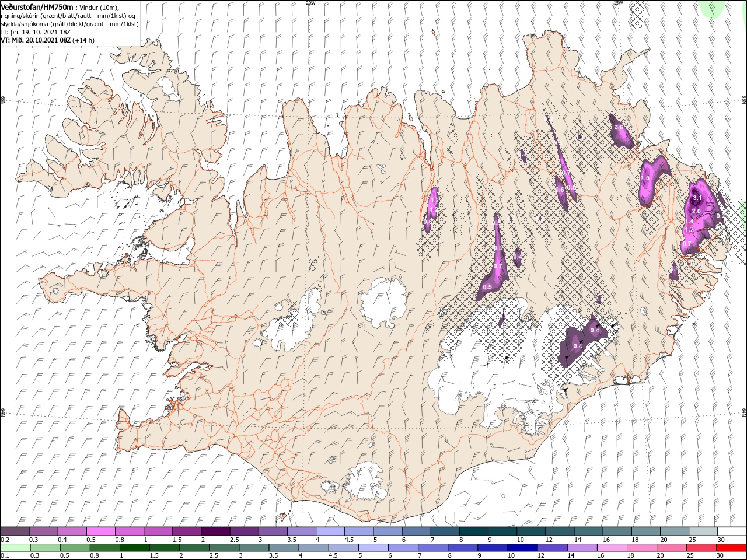Click the slydda/snjókoma legend description line
Screen dimensions: 747x560
click(x=69, y=24)
